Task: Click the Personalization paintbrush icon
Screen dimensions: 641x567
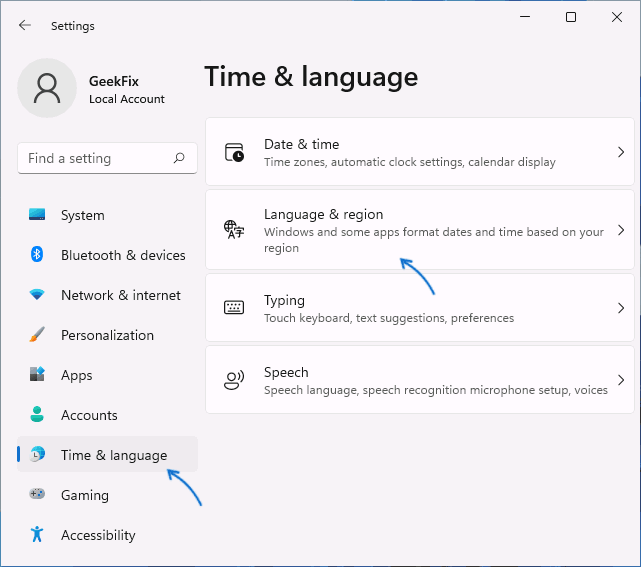Action: click(x=37, y=334)
